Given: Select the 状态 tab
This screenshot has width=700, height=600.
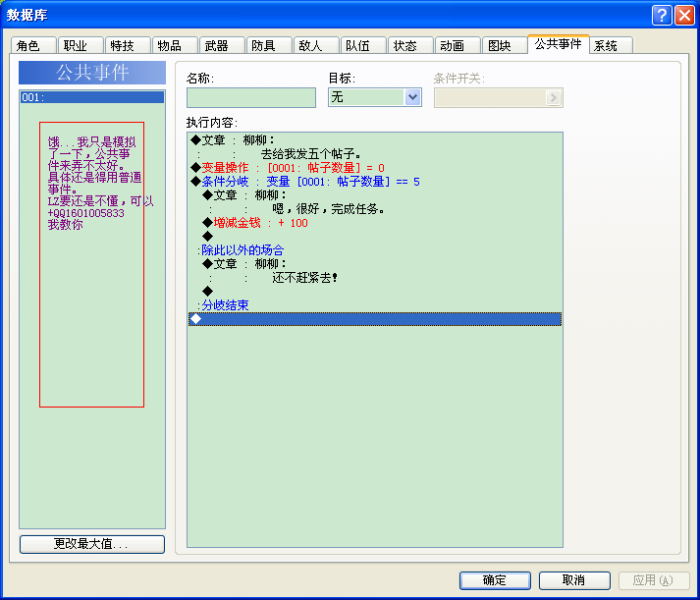Looking at the screenshot, I should [x=410, y=45].
